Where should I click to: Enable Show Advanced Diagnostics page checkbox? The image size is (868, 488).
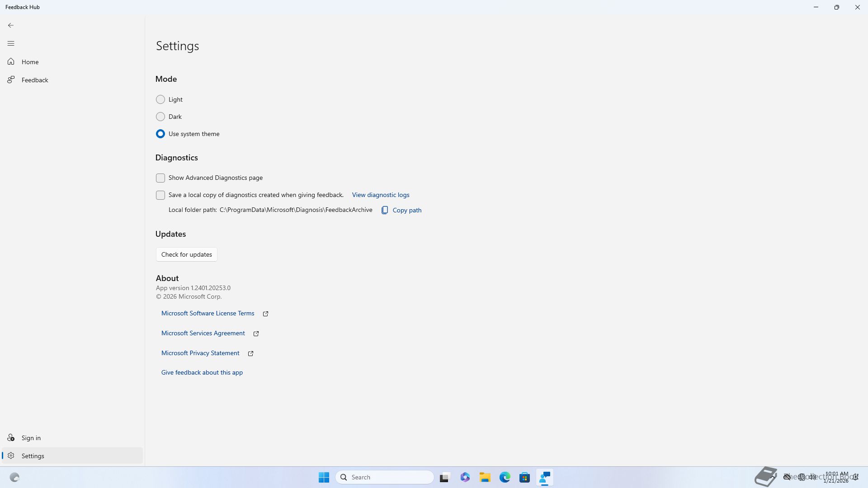(x=160, y=178)
